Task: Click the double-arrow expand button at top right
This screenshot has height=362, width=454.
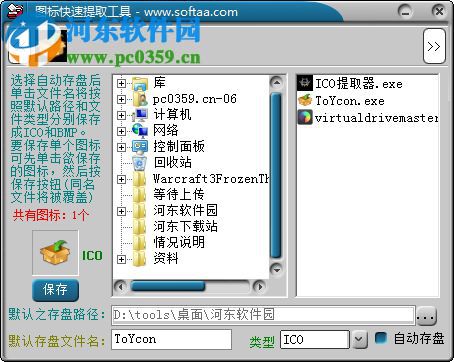Action: [x=434, y=46]
